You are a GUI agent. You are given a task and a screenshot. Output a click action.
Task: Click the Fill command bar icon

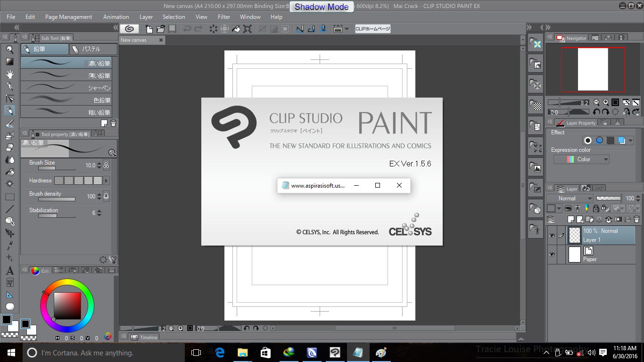pos(236,29)
